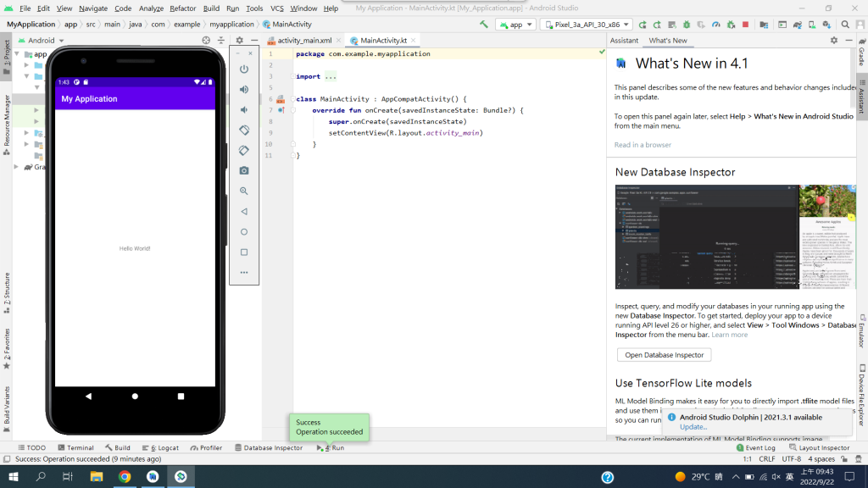Toggle the Emulator tool window on right edge
868x488 pixels.
tap(862, 331)
